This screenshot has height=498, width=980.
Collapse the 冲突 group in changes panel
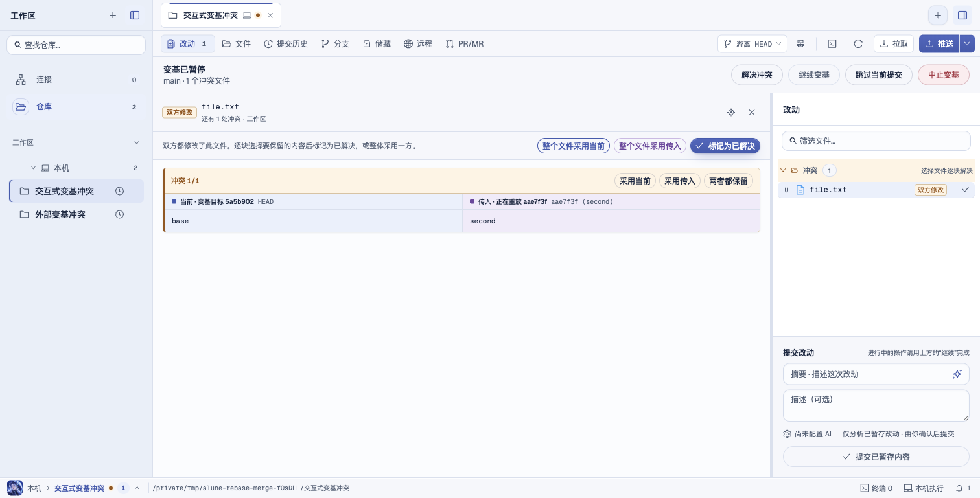click(784, 170)
